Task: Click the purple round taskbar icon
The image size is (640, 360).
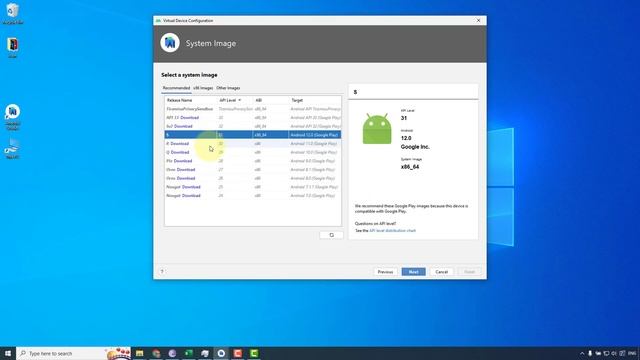Action: (172, 353)
